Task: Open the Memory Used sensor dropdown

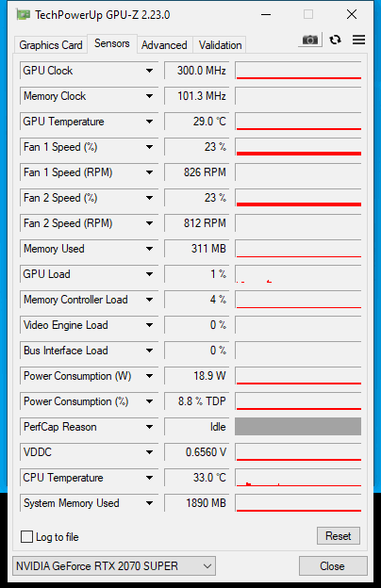Action: [149, 249]
